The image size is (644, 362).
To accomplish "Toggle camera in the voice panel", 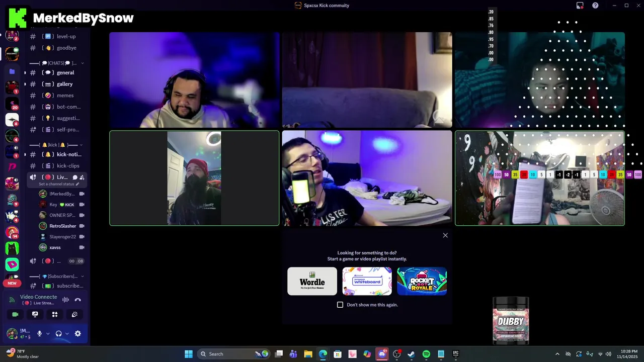I will pyautogui.click(x=15, y=314).
